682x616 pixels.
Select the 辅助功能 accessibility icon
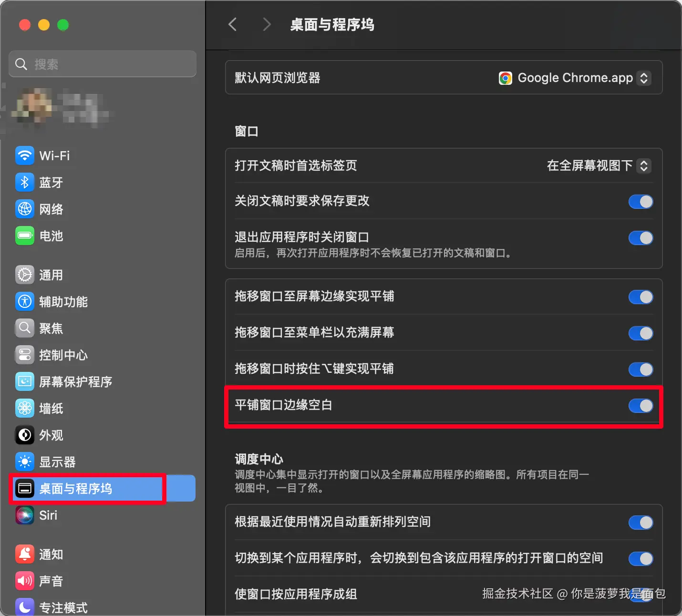pyautogui.click(x=25, y=301)
